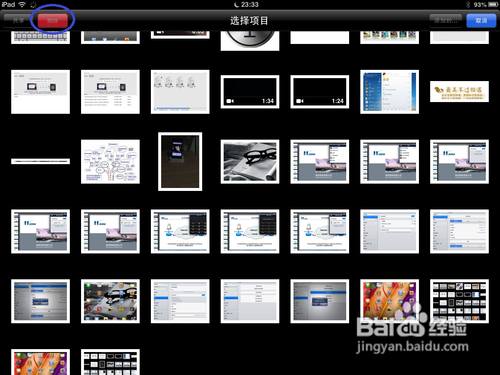The image size is (500, 375).
Task: Tap the Bluetooth icon in status bar
Action: (x=468, y=4)
